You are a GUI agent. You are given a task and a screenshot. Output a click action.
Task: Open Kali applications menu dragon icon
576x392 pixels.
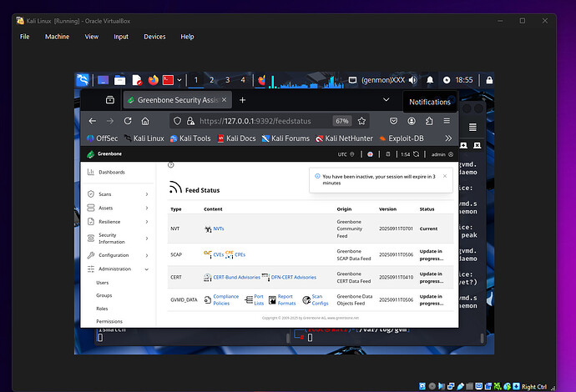point(83,80)
